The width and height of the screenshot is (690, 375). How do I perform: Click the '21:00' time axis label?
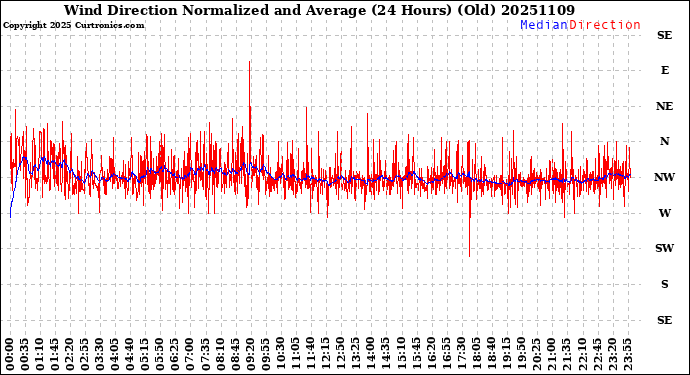[551, 354]
